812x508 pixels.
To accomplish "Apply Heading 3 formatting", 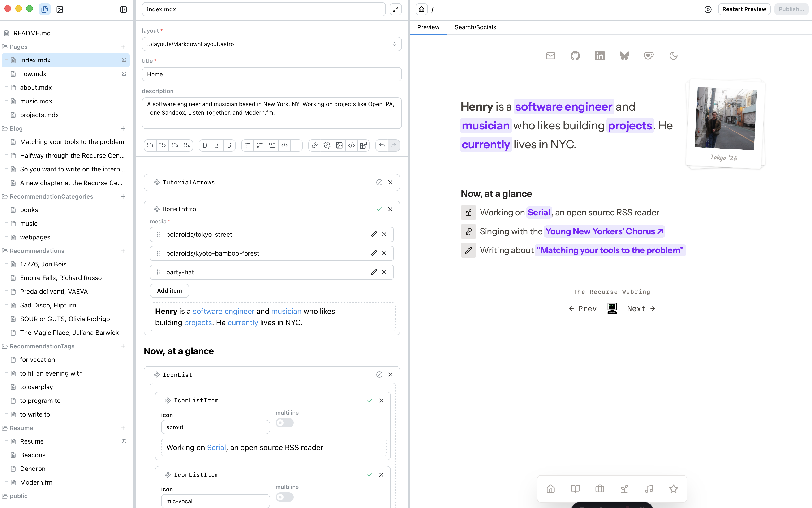I will click(x=175, y=145).
